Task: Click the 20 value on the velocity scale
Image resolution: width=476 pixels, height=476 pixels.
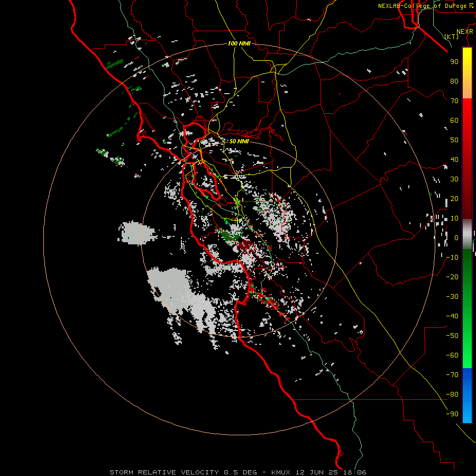Action: tap(454, 198)
